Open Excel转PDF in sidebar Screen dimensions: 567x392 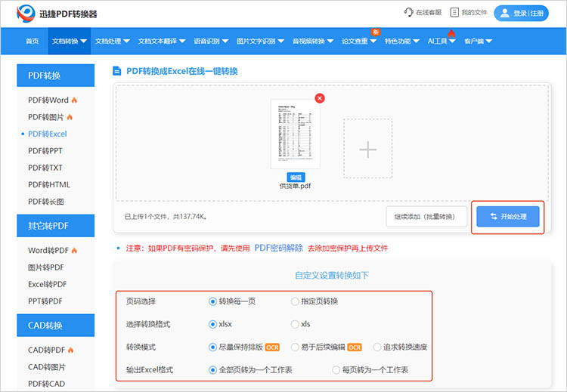48,284
